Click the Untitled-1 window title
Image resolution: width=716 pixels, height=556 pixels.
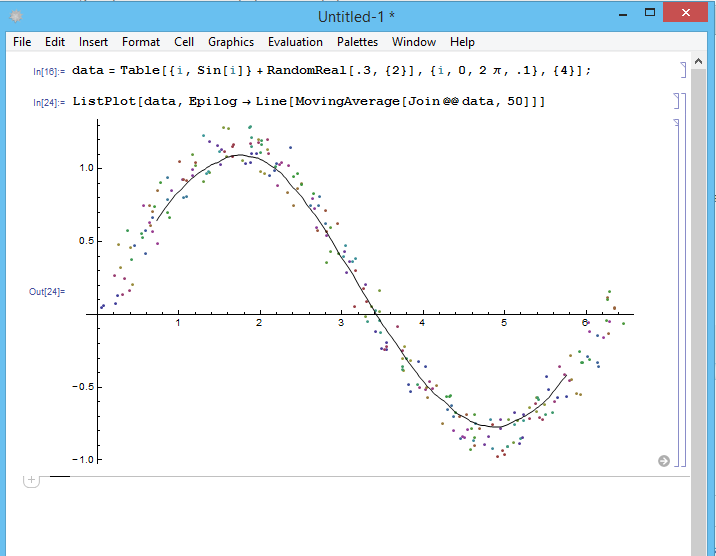pos(356,17)
